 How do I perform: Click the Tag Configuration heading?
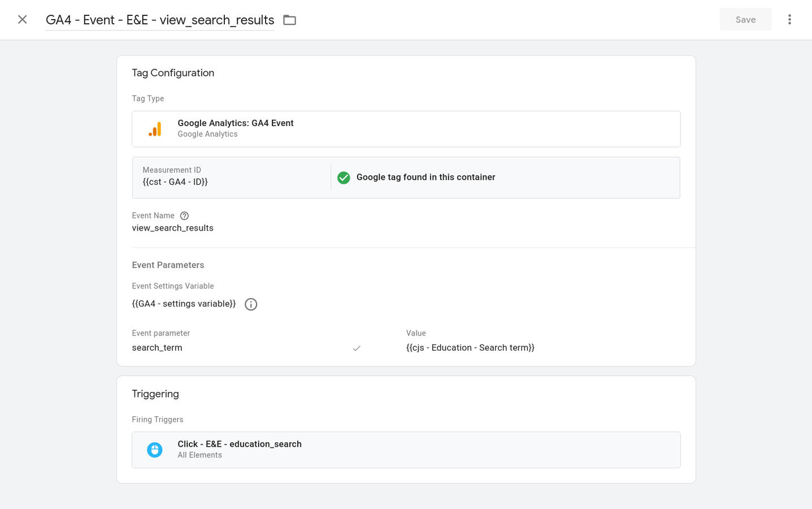(x=173, y=73)
